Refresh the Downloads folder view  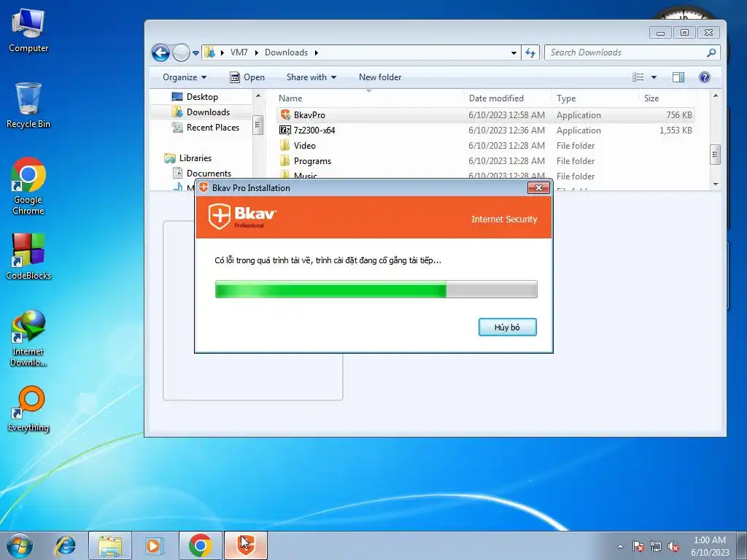530,52
